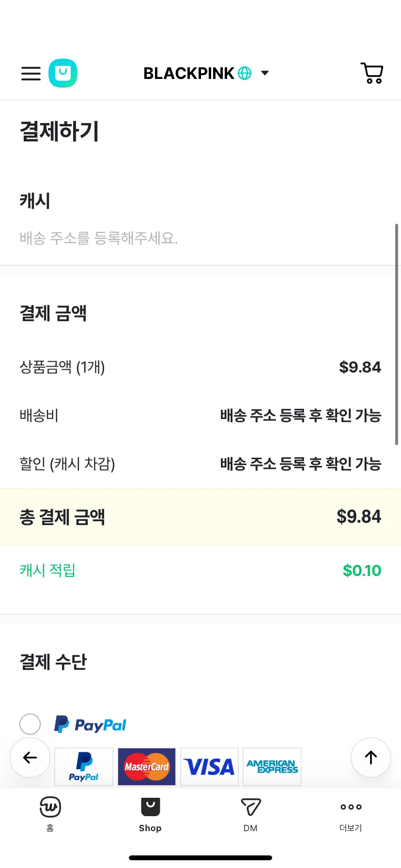Go to the 홈 tab
The height and width of the screenshot is (868, 401).
pos(50,814)
